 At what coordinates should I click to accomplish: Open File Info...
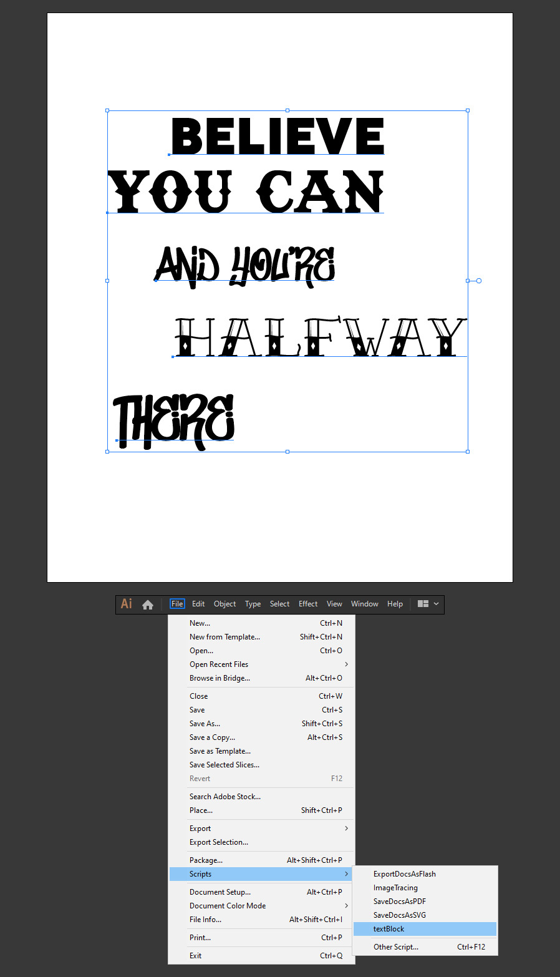click(261, 920)
